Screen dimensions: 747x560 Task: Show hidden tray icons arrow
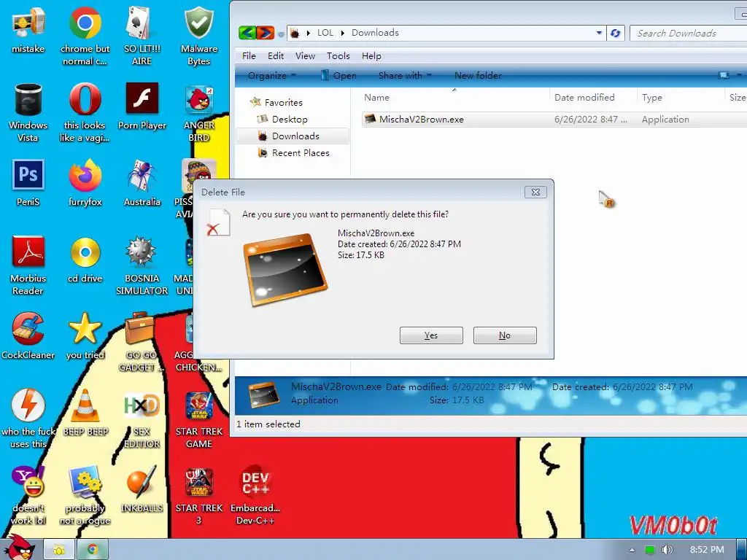coord(632,550)
